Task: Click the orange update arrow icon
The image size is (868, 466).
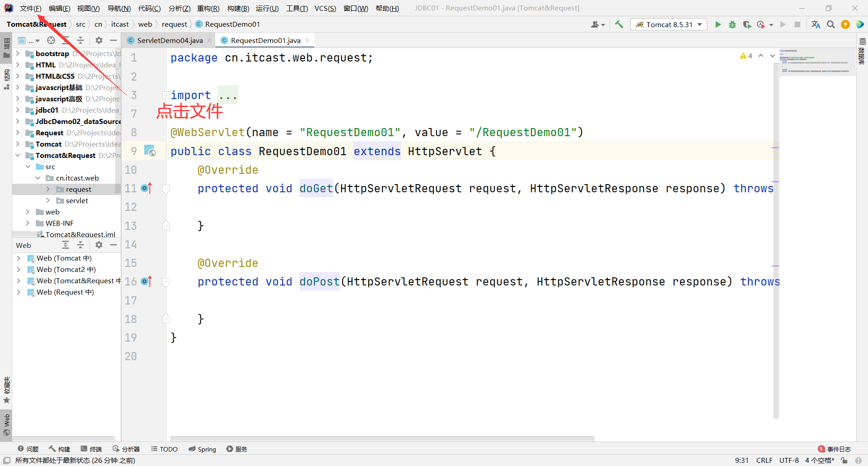Action: pos(845,24)
